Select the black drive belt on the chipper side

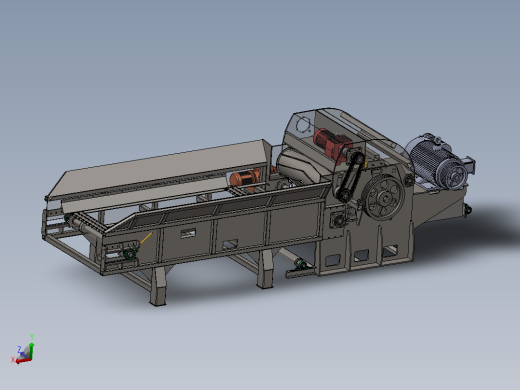(x=350, y=177)
